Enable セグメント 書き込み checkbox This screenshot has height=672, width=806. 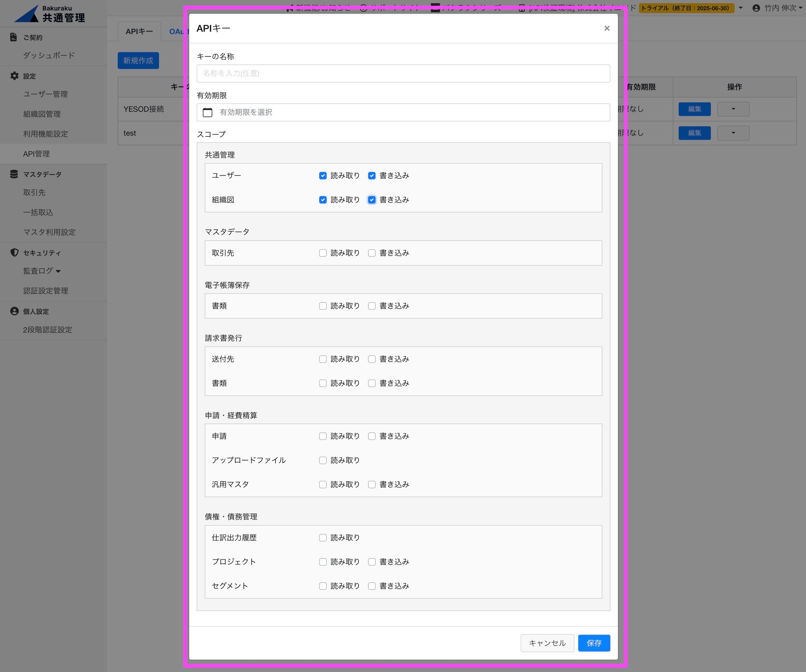click(372, 586)
